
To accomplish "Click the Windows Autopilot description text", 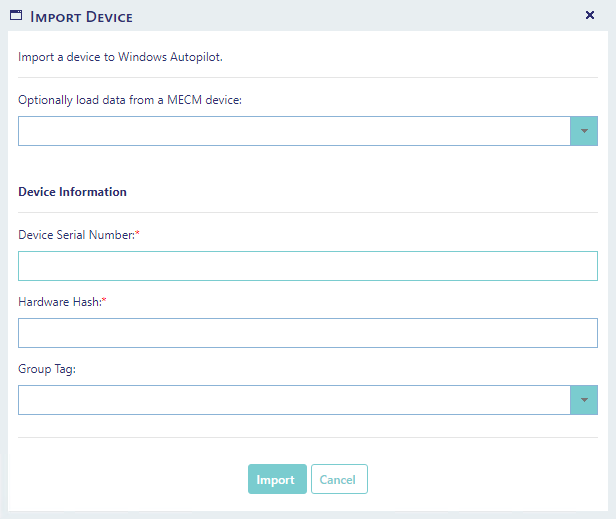I will (120, 57).
